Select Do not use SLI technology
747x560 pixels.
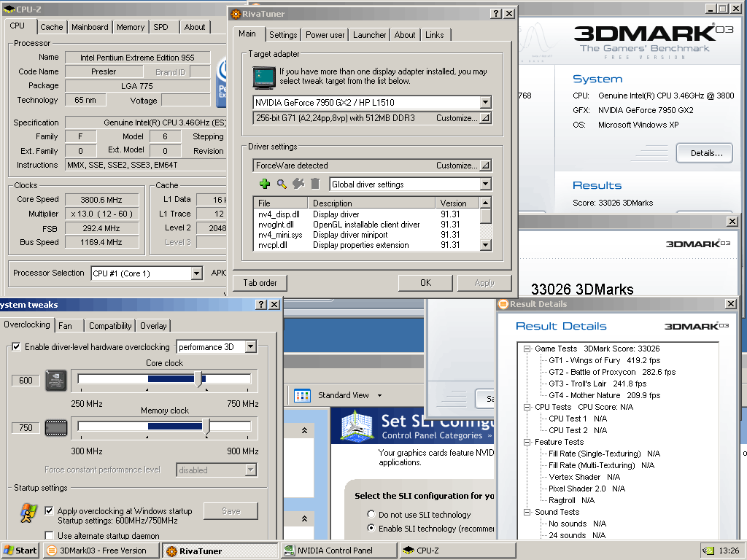[371, 514]
